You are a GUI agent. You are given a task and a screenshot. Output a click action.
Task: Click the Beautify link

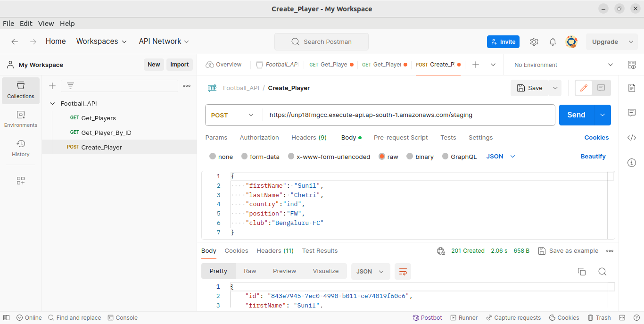click(593, 157)
